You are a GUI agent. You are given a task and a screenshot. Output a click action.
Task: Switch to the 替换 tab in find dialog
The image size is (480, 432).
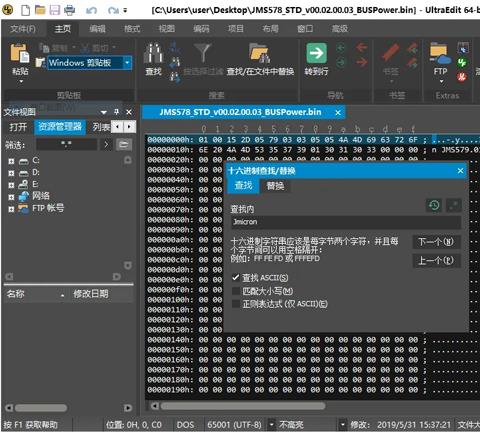click(x=275, y=186)
